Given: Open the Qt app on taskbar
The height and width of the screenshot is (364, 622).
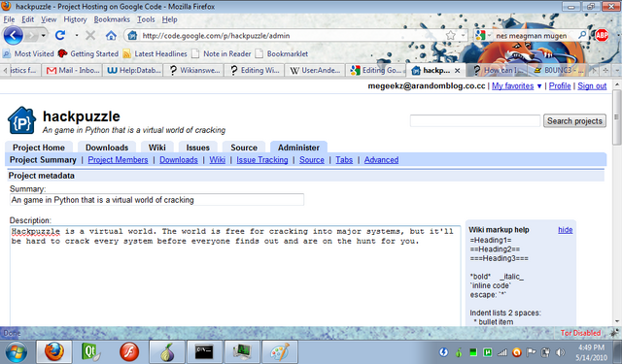Looking at the screenshot, I should pos(91,351).
